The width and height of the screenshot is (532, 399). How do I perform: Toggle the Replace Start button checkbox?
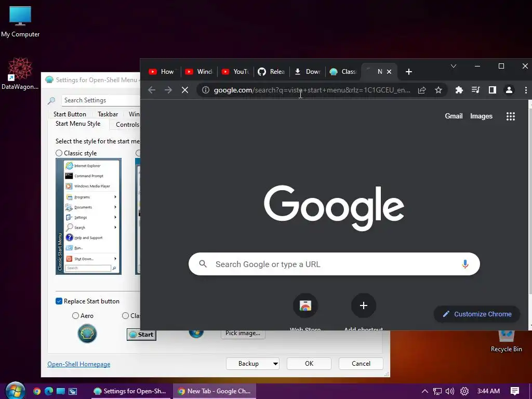click(59, 301)
